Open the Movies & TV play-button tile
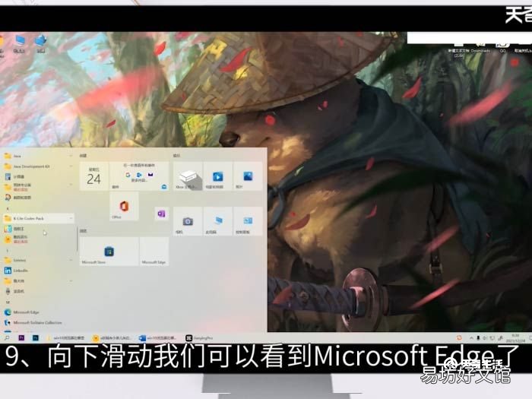This screenshot has width=532, height=399. (218, 176)
